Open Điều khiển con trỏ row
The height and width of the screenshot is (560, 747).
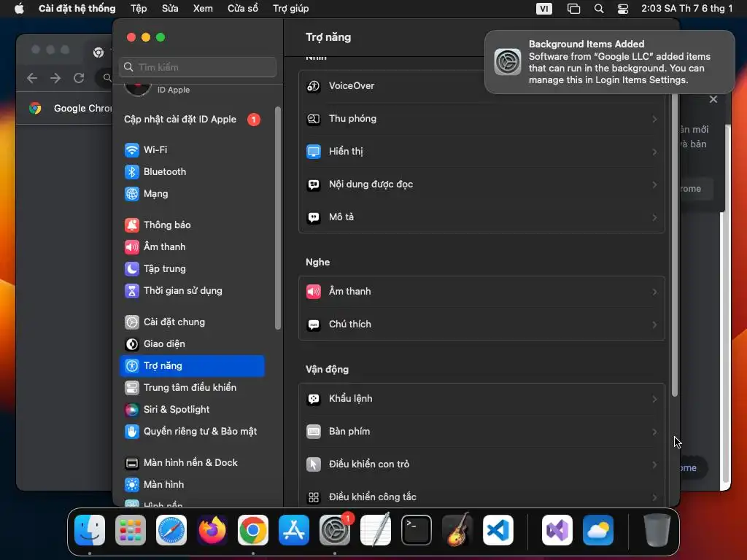(481, 464)
